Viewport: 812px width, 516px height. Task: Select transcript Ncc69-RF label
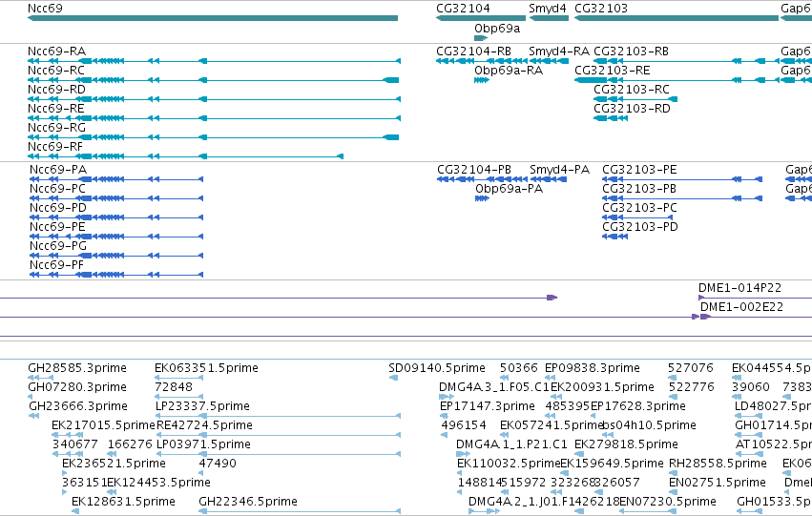click(x=55, y=147)
